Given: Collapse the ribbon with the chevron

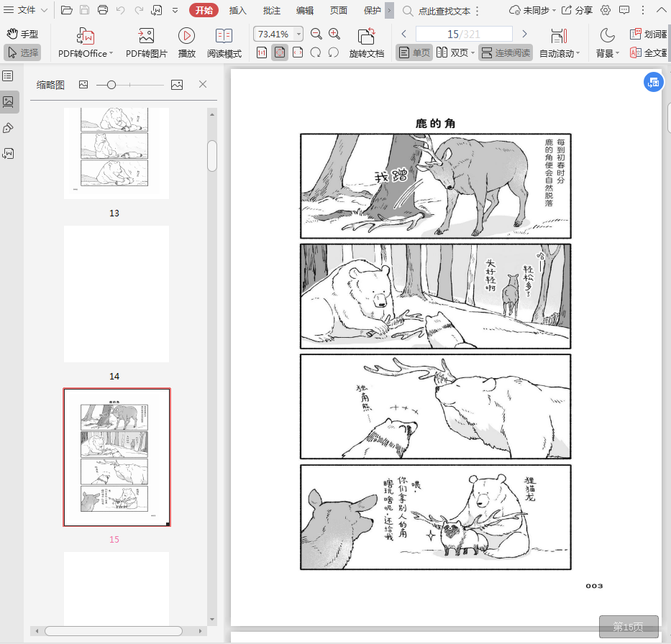Looking at the screenshot, I should click(661, 10).
